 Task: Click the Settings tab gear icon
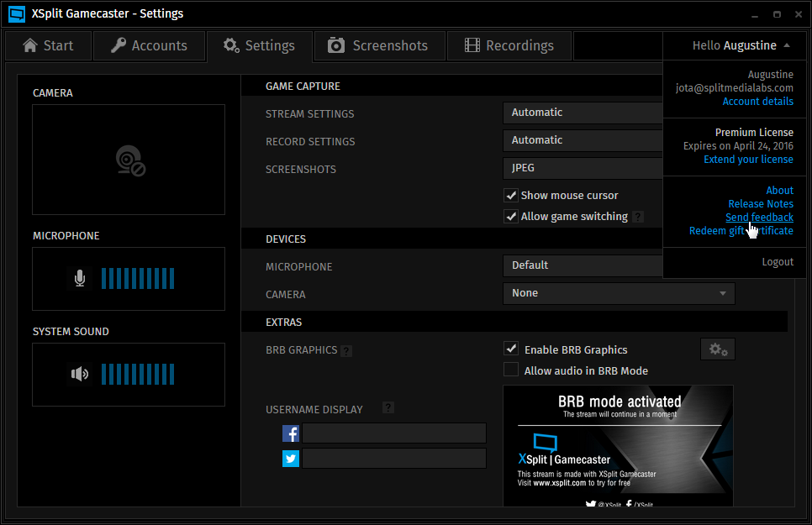pos(231,45)
